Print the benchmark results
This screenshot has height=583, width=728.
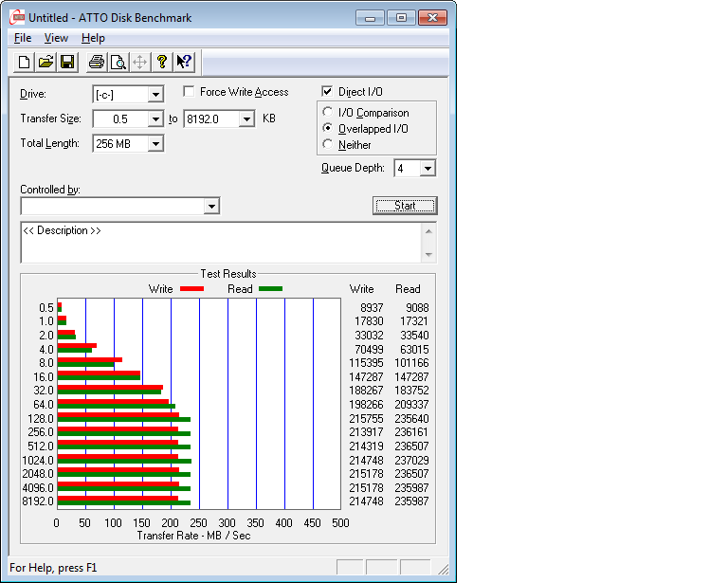97,62
